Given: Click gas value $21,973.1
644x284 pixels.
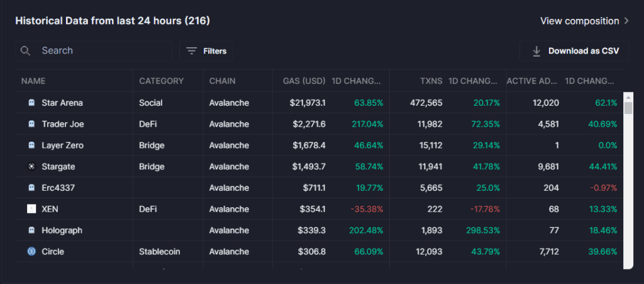Looking at the screenshot, I should (x=308, y=103).
